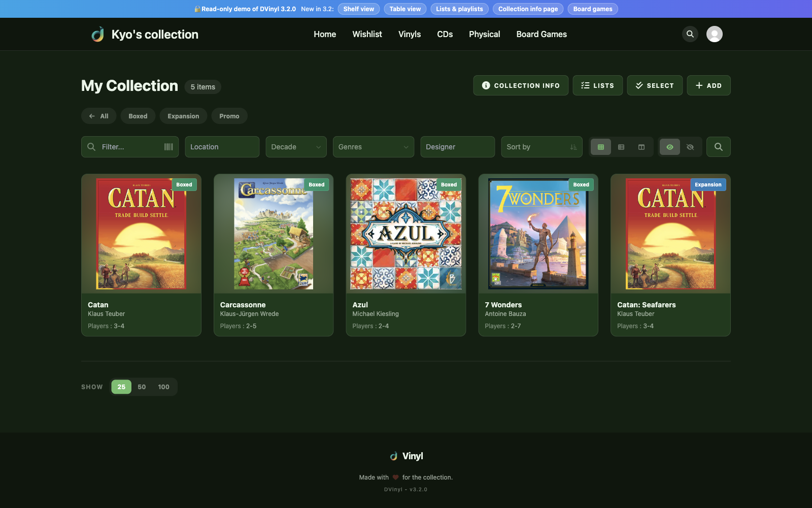The width and height of the screenshot is (812, 508).
Task: Click the Table view banner link
Action: pyautogui.click(x=405, y=9)
